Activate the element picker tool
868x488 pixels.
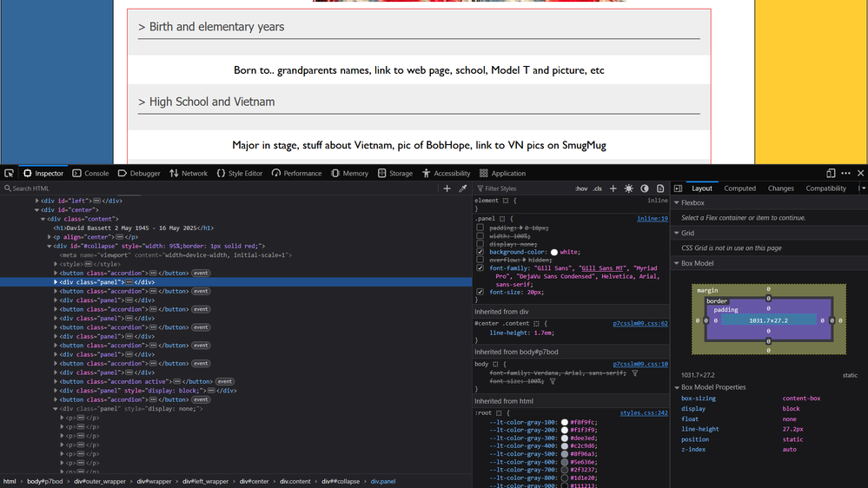point(9,174)
